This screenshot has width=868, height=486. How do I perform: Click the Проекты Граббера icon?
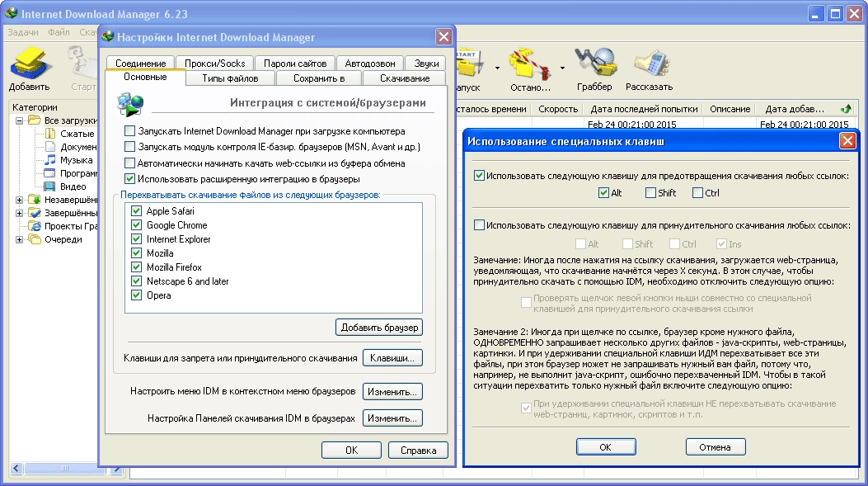35,226
